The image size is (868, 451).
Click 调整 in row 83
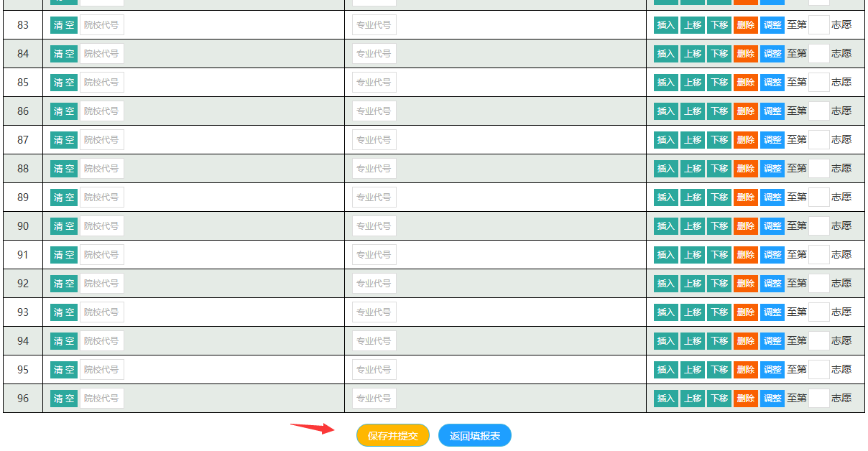(x=772, y=25)
